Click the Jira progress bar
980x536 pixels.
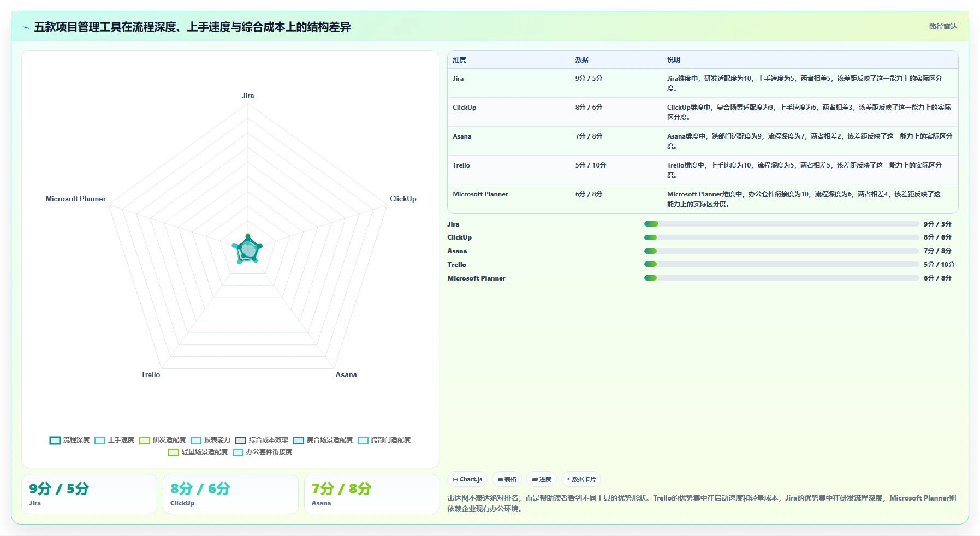[781, 224]
